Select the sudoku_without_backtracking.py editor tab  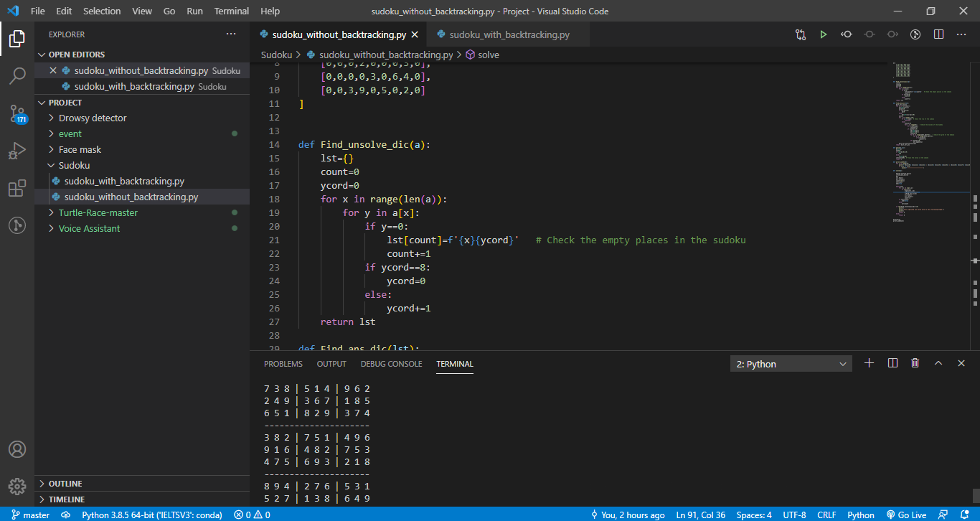coord(338,34)
